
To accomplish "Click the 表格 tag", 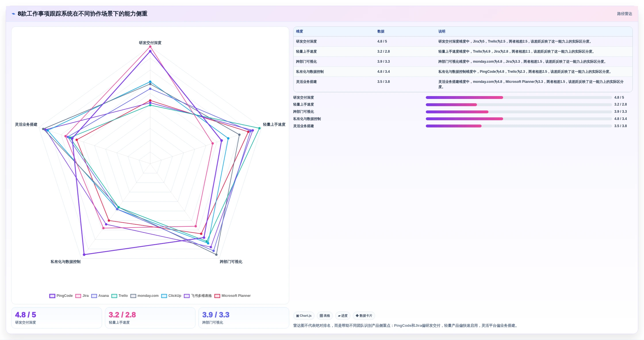I will (x=325, y=316).
